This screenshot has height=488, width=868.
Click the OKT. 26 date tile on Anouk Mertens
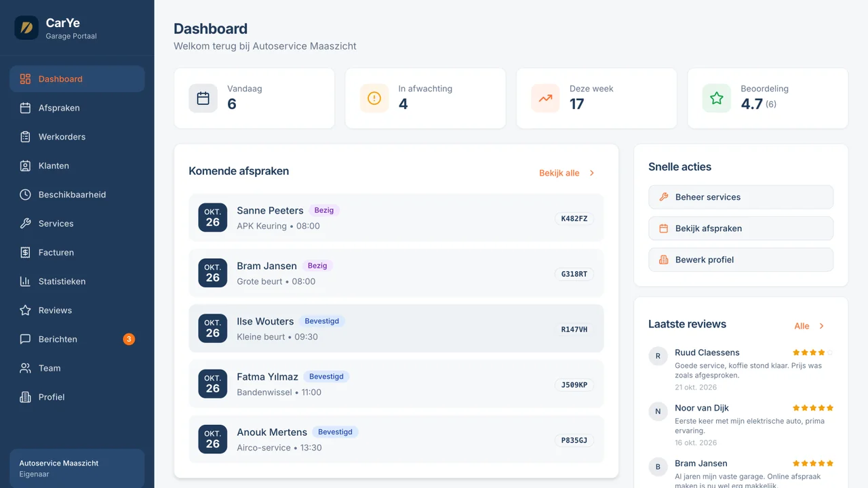click(213, 439)
